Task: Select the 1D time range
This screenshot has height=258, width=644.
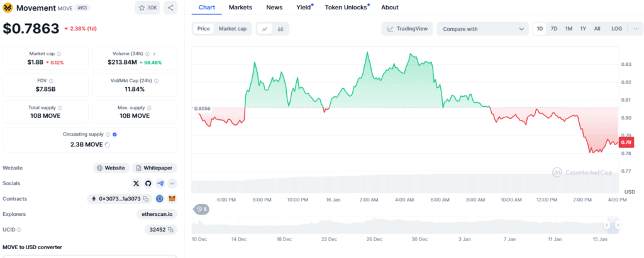Action: click(x=540, y=29)
